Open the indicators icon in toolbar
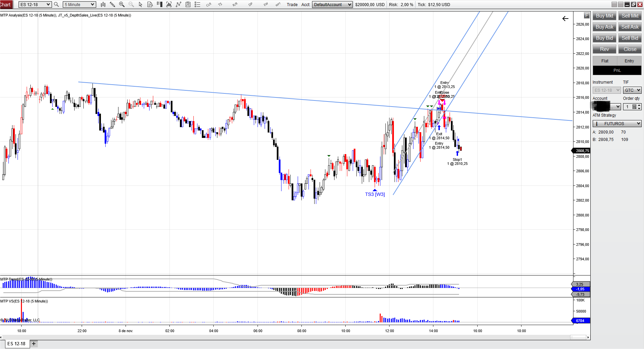The image size is (644, 349). click(x=169, y=4)
